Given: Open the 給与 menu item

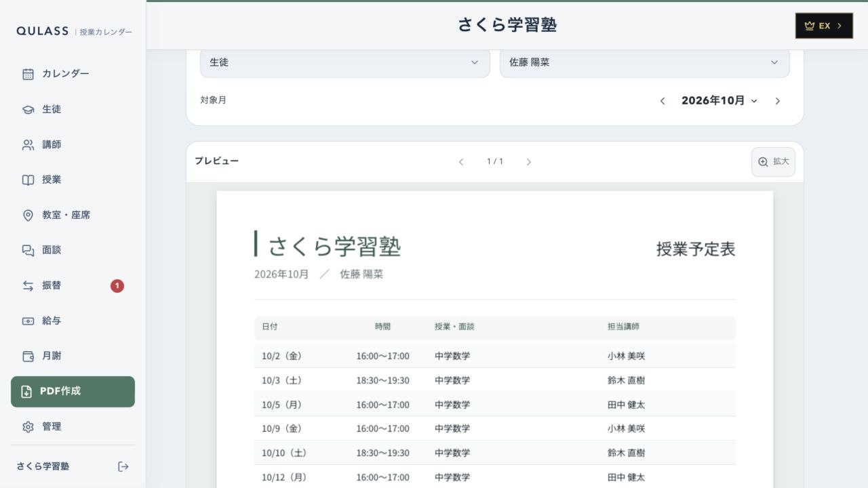Looking at the screenshot, I should [73, 321].
